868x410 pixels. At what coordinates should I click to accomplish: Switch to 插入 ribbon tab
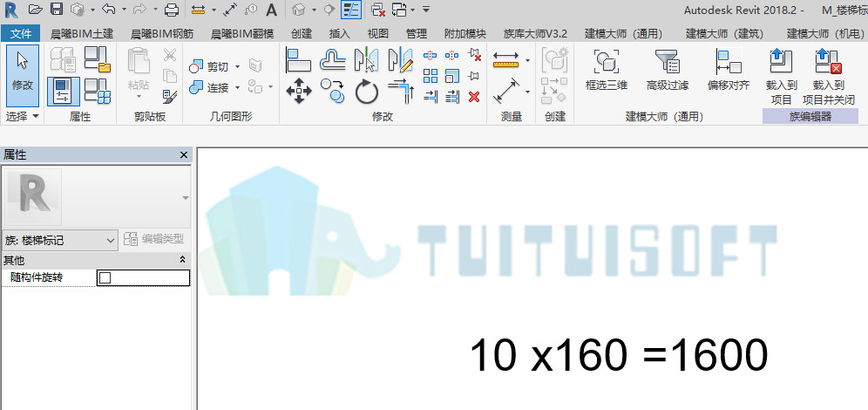[x=339, y=33]
